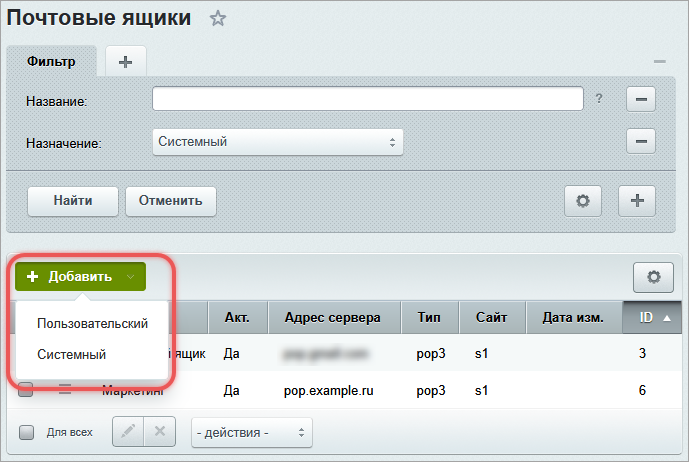
Task: Remove the Название filter field
Action: pyautogui.click(x=641, y=99)
